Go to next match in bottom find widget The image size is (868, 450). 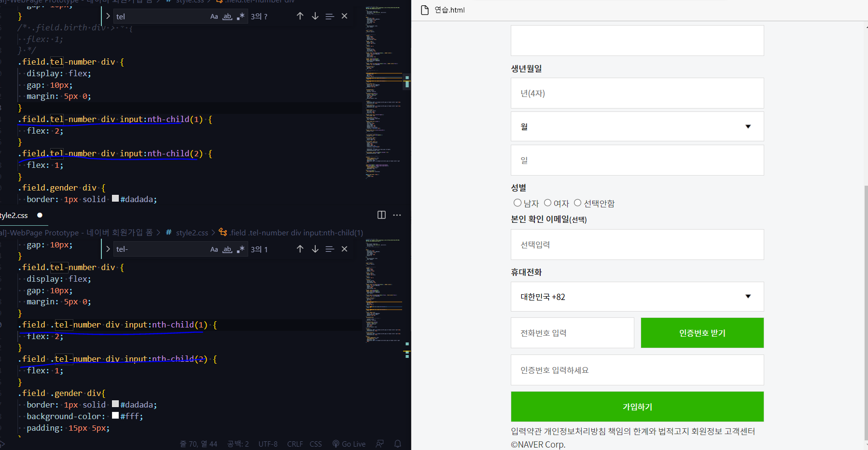pyautogui.click(x=315, y=249)
